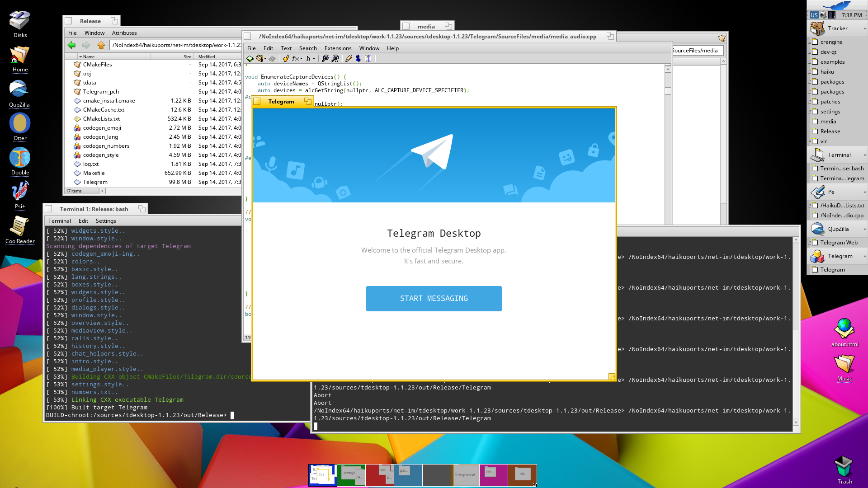Open the f(x) function popup in Pe

(x=297, y=59)
